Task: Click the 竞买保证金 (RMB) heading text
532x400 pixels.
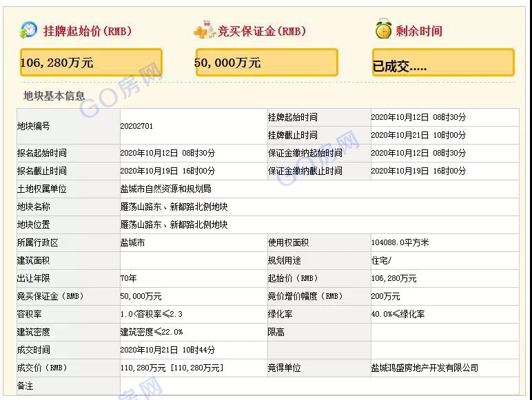Action: click(x=261, y=31)
